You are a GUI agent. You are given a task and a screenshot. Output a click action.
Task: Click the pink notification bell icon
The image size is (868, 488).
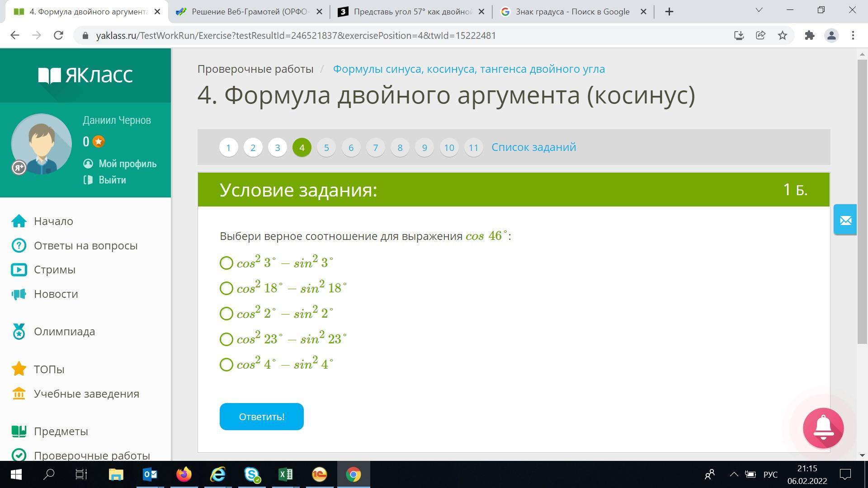823,428
